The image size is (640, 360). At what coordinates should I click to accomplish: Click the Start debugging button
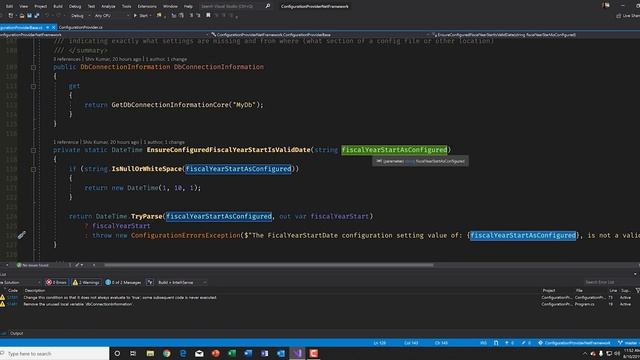click(141, 16)
